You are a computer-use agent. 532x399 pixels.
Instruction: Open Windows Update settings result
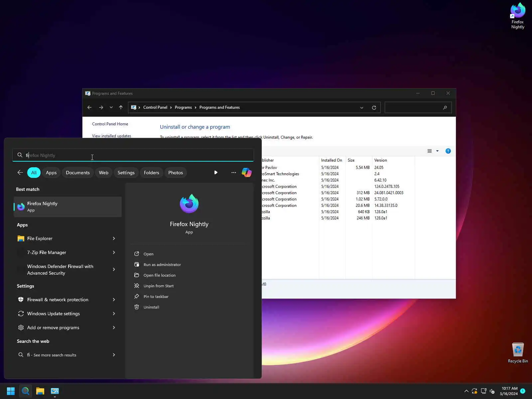62,314
